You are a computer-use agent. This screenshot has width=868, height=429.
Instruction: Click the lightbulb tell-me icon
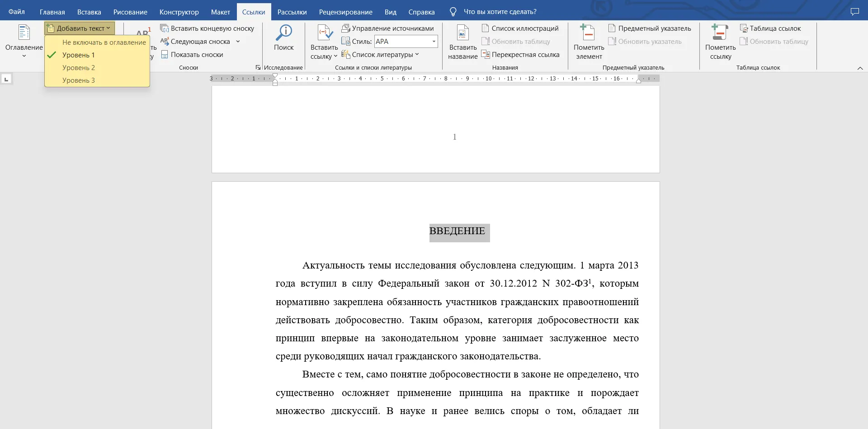453,12
